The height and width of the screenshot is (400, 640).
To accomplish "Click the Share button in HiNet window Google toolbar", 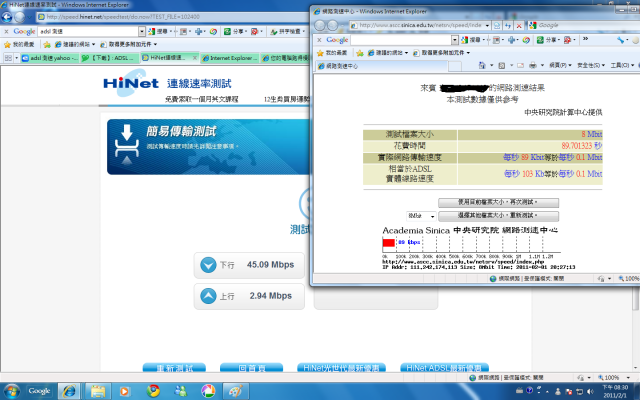I will pyautogui.click(x=236, y=31).
